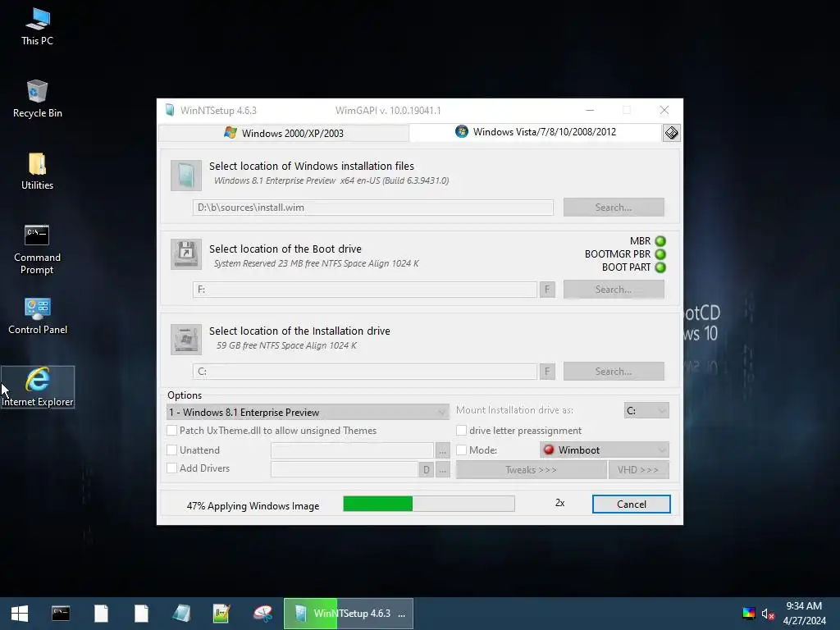840x630 pixels.
Task: Click the WinNTSetup 4.6.3 taskbar button
Action: [x=348, y=614]
